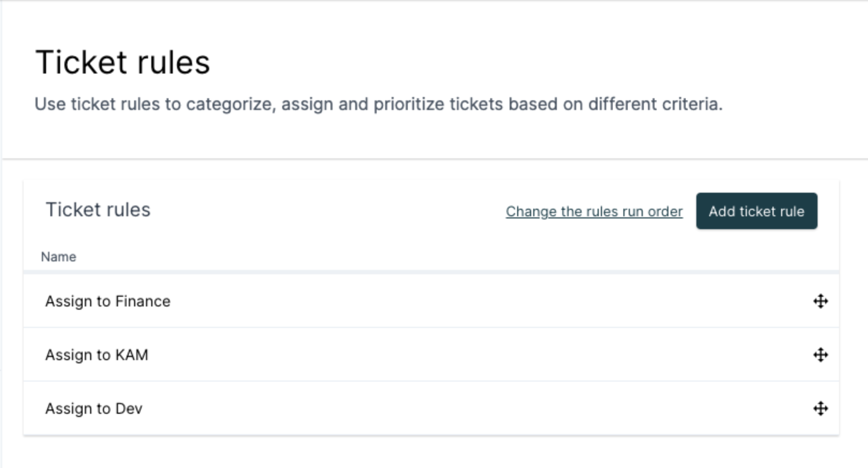Viewport: 868px width, 468px height.
Task: Select the Ticket rules panel heading
Action: click(98, 209)
